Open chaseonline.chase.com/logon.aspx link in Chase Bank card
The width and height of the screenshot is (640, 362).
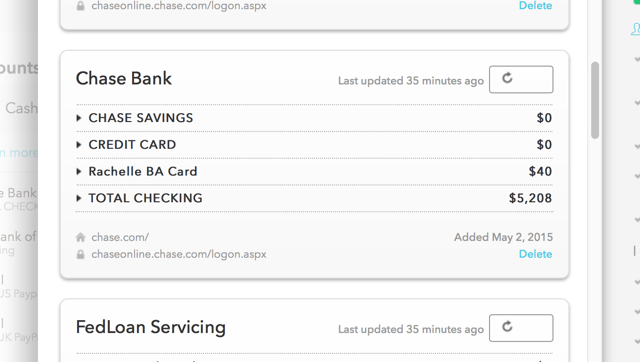tap(179, 254)
